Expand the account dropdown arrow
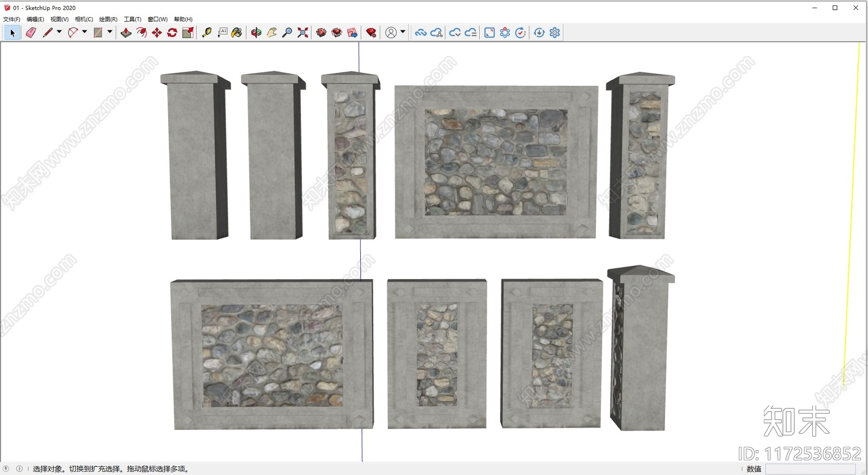The image size is (868, 475). (x=403, y=32)
